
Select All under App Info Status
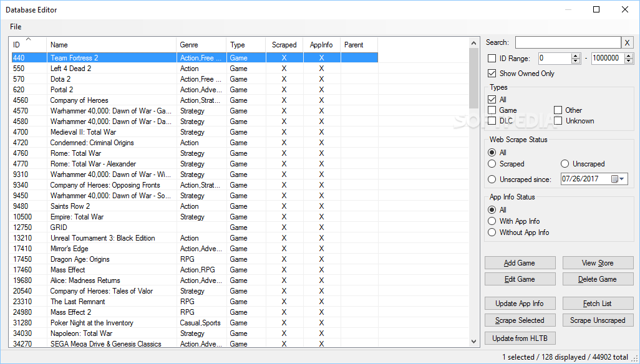pyautogui.click(x=492, y=210)
